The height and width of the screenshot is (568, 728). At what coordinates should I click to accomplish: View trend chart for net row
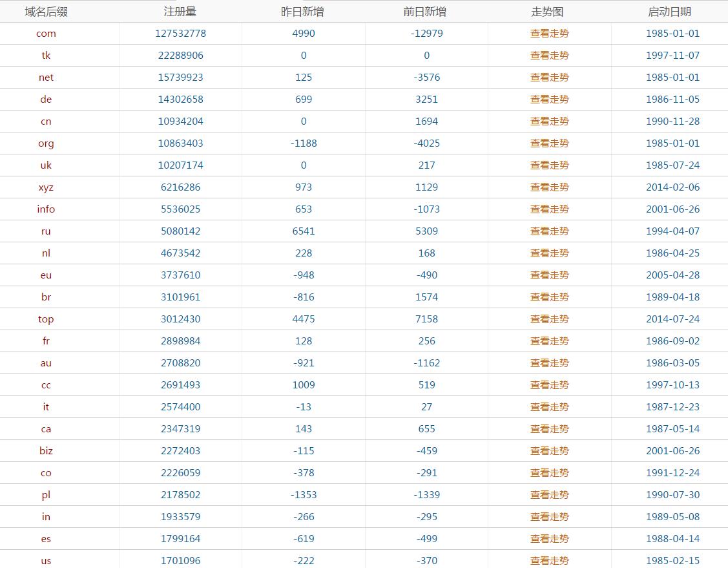click(549, 77)
